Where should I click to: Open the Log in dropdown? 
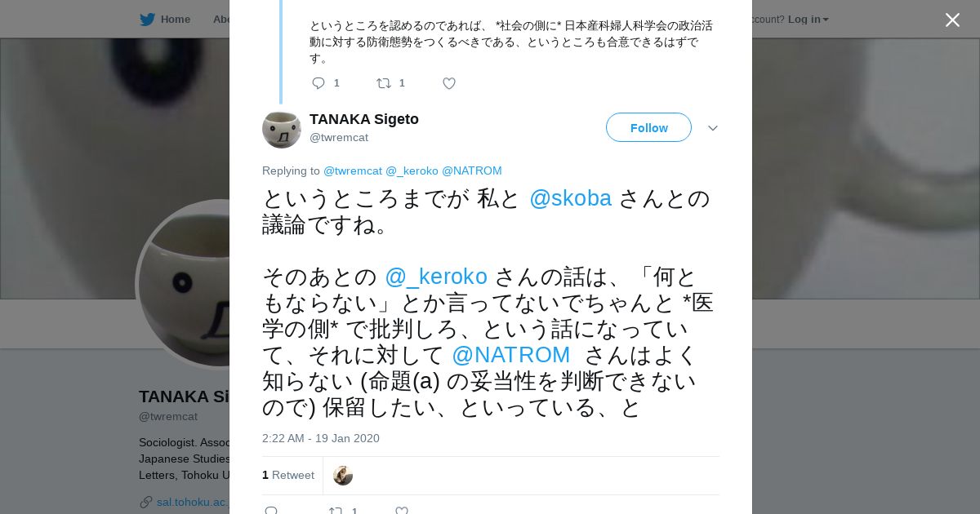[x=808, y=20]
